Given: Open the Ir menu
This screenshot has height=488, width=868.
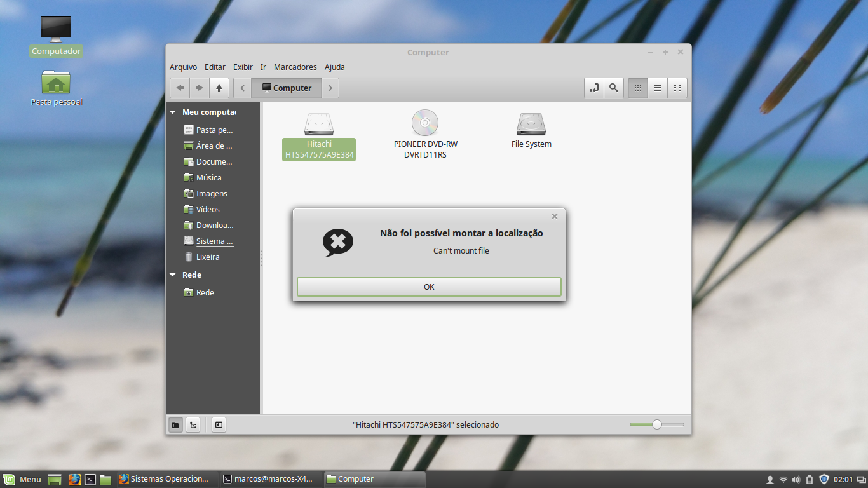Looking at the screenshot, I should pyautogui.click(x=263, y=67).
